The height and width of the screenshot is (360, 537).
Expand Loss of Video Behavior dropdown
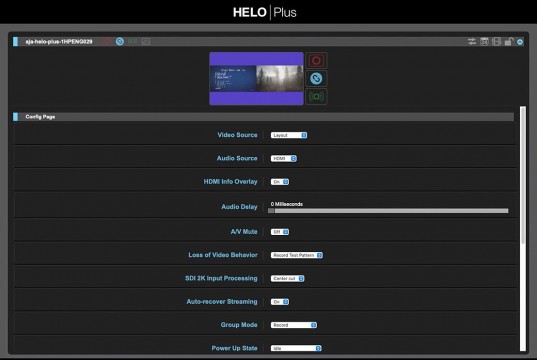point(297,255)
